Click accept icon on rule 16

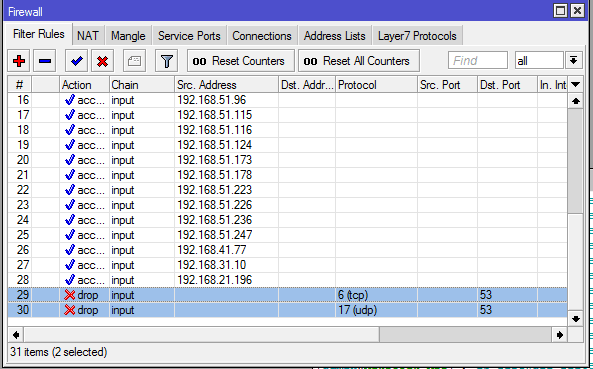[70, 100]
